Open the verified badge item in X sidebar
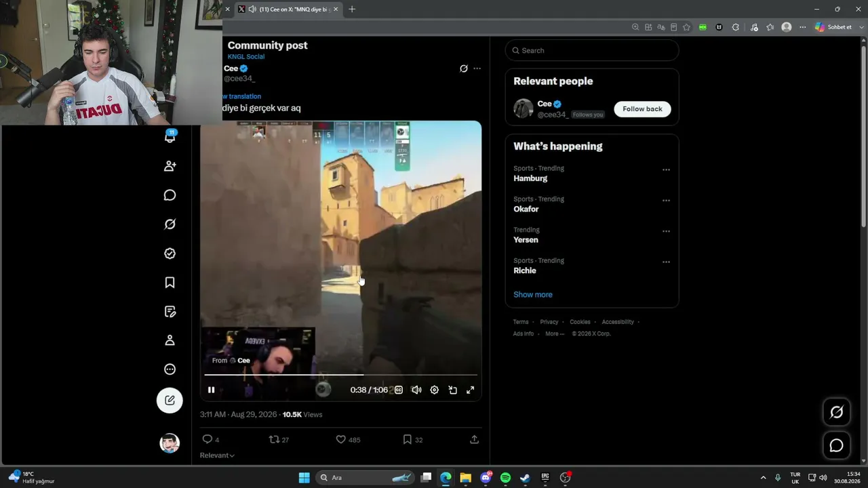This screenshot has width=868, height=488. (x=170, y=253)
